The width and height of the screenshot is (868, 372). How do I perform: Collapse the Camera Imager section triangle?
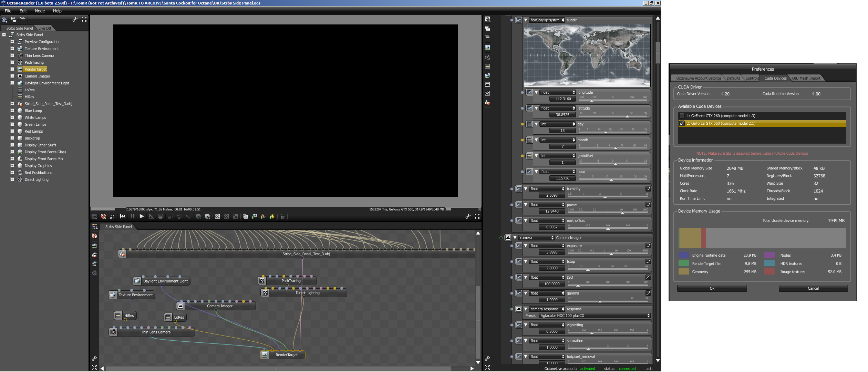(515, 238)
